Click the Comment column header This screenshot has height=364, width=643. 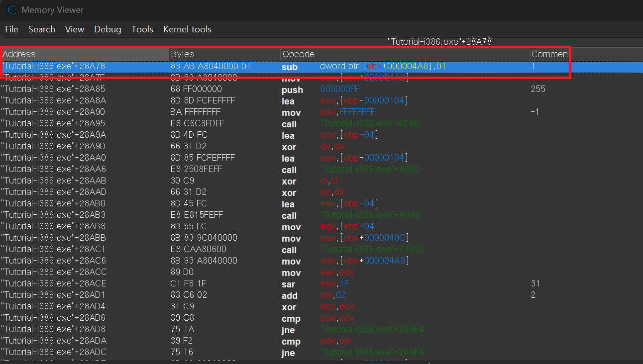(549, 54)
